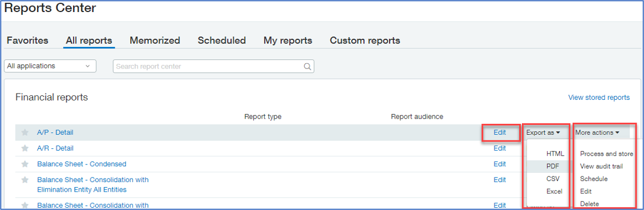
Task: Click the search magnifier icon
Action: click(x=307, y=67)
